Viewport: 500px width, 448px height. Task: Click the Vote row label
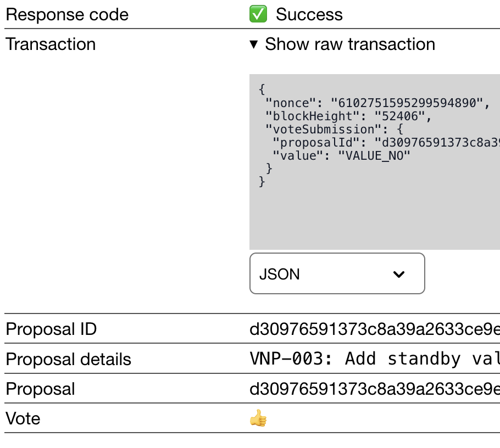[23, 418]
